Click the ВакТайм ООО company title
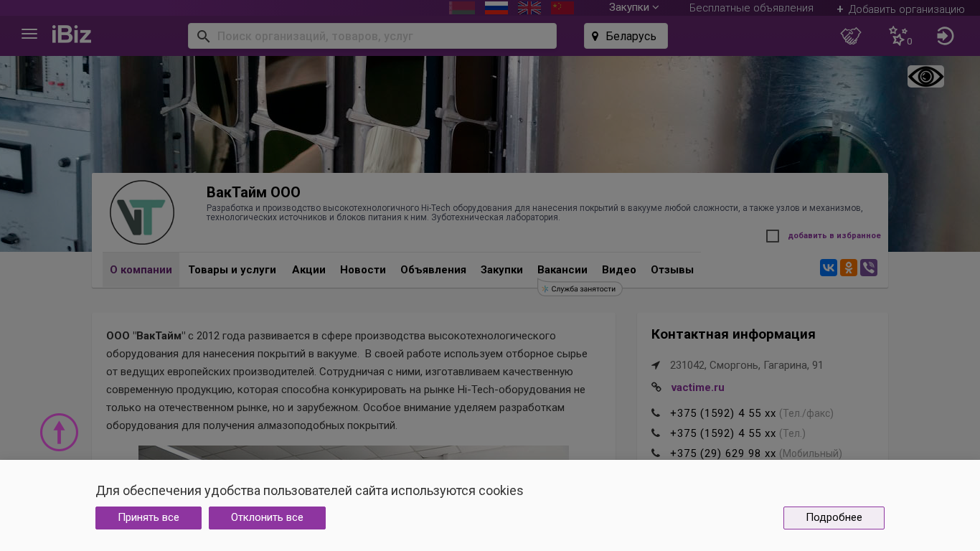 point(253,192)
